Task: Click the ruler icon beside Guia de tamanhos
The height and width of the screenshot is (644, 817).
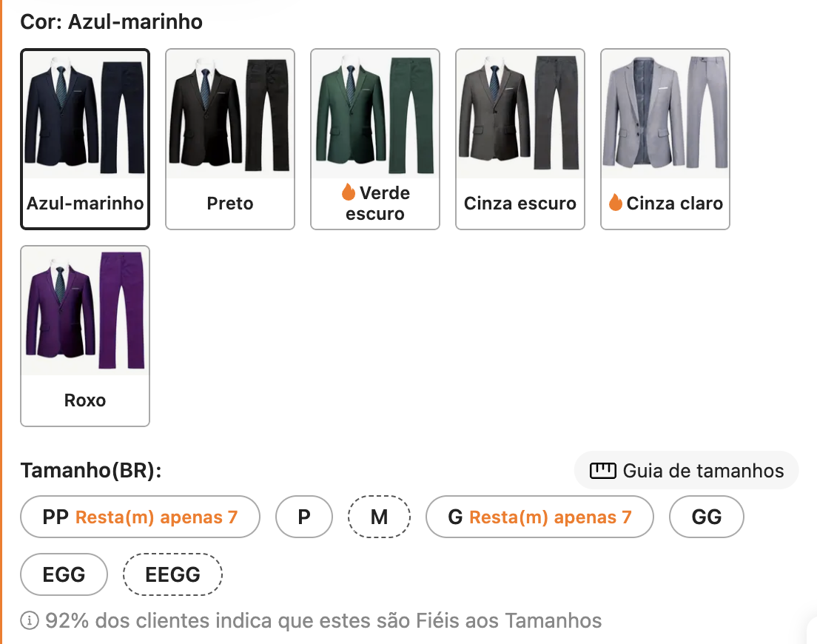Action: tap(602, 471)
